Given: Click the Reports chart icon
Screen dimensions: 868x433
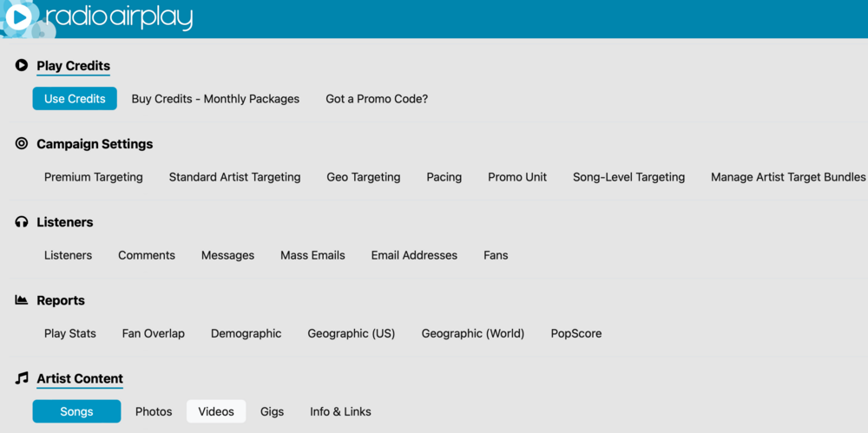Looking at the screenshot, I should pyautogui.click(x=22, y=300).
